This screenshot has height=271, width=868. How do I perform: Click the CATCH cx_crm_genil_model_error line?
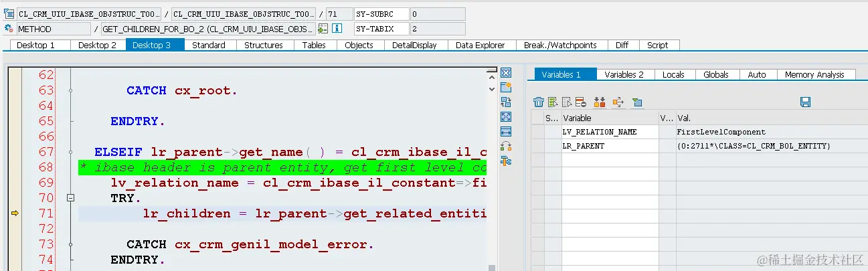250,244
